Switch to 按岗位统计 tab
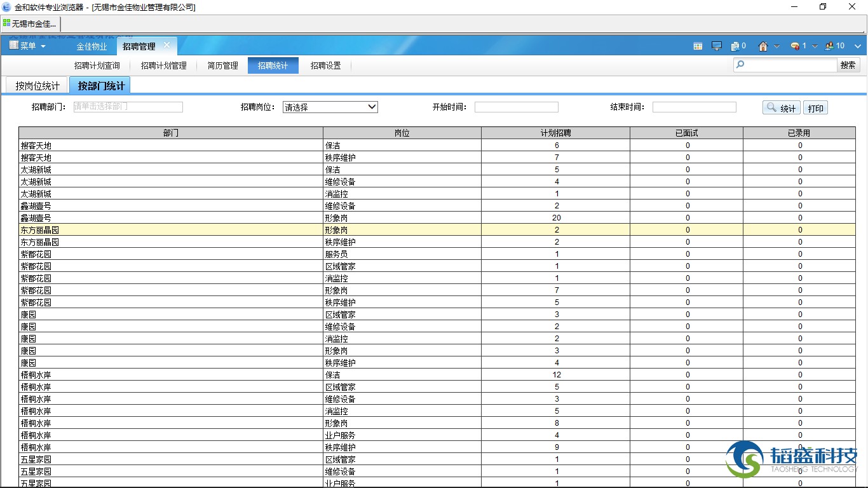 37,86
